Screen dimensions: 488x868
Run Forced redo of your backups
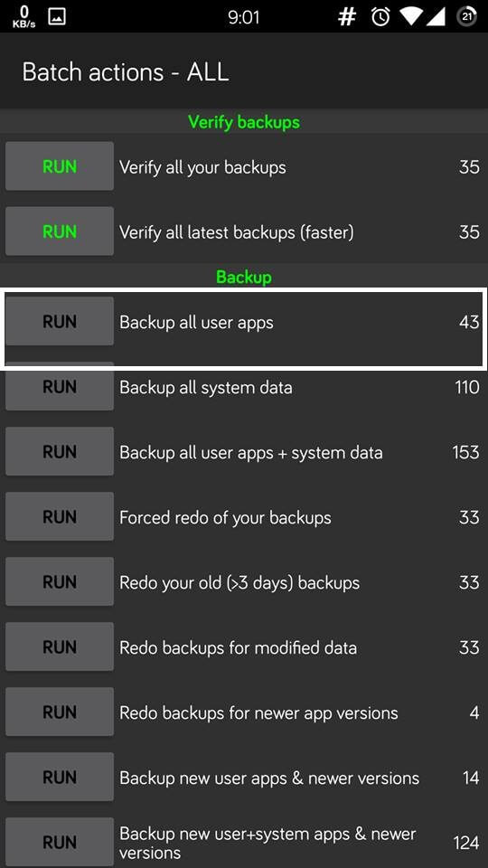coord(60,516)
